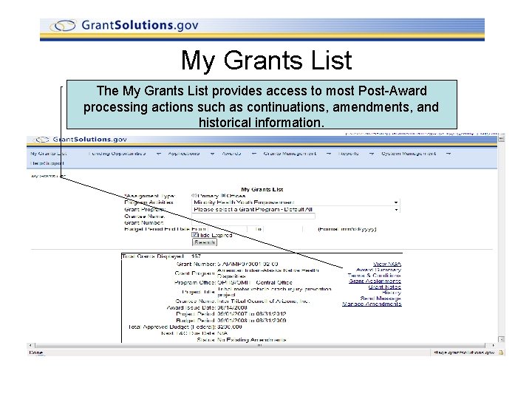Open the Terms & Conditions link
This screenshot has height=399, width=532.
pyautogui.click(x=375, y=276)
